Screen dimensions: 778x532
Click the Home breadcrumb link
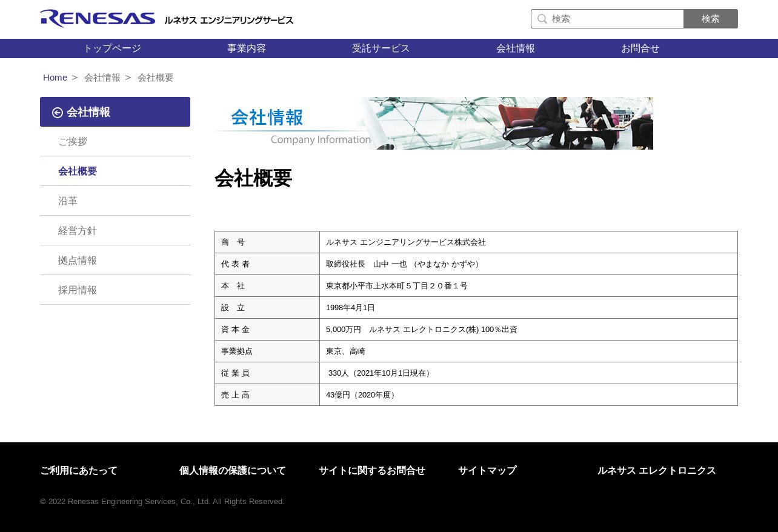[x=55, y=78]
